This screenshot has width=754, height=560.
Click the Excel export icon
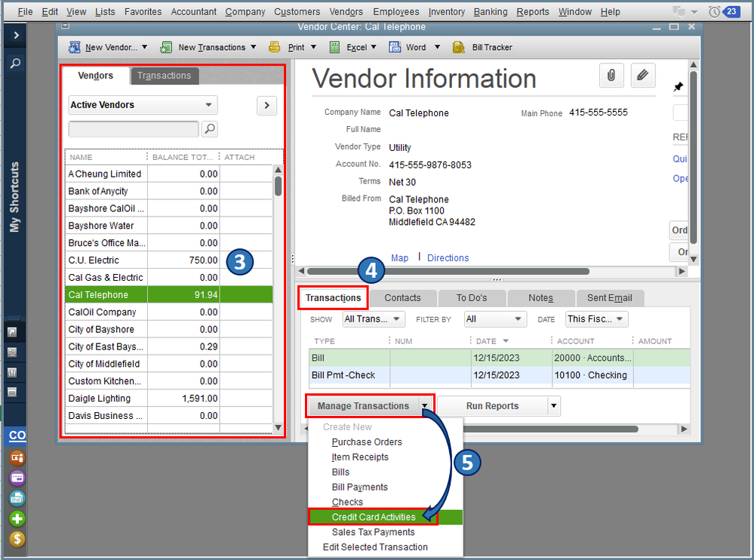[334, 47]
